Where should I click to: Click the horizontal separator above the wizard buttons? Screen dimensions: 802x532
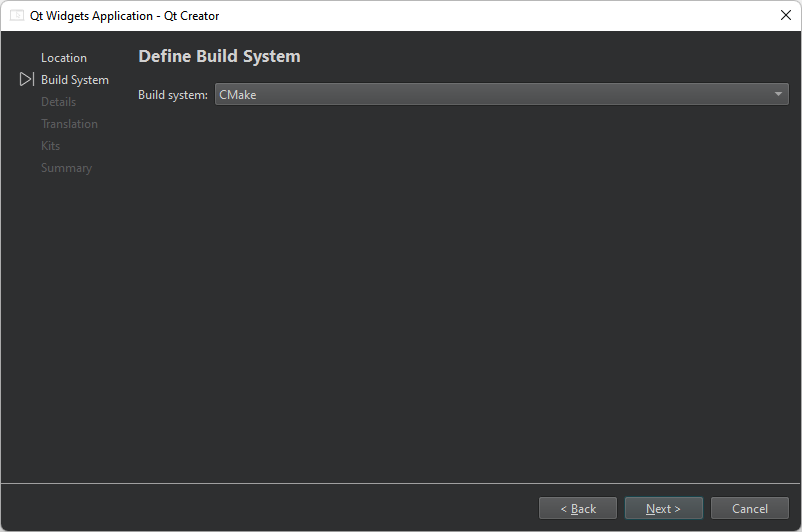(x=400, y=484)
